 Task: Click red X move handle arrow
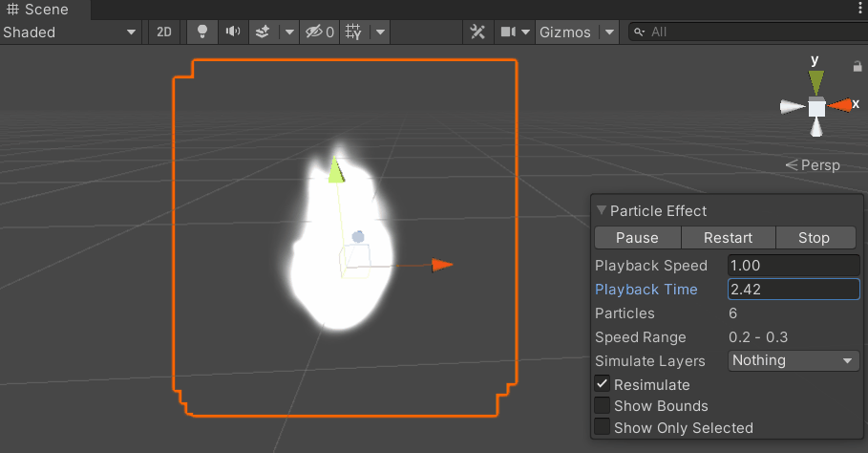click(442, 265)
